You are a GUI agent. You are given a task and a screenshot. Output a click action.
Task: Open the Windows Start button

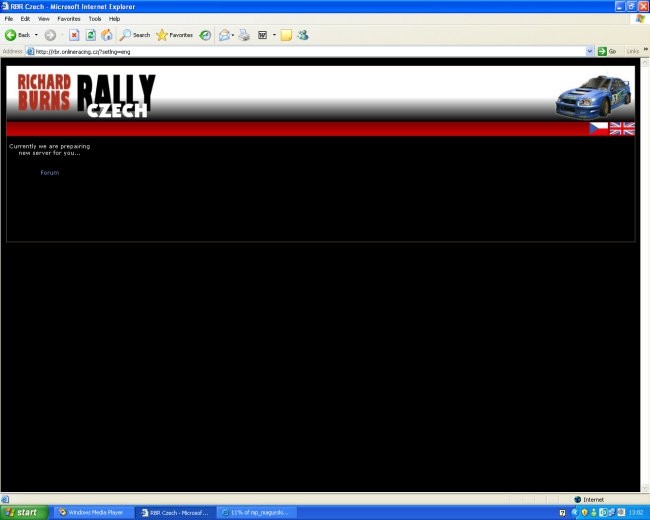pyautogui.click(x=24, y=513)
